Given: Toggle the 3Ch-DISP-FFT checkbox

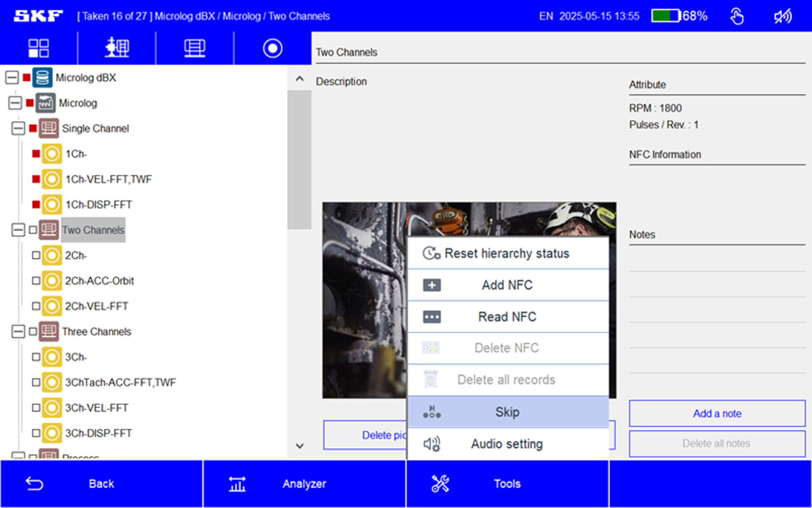Looking at the screenshot, I should pos(36,433).
